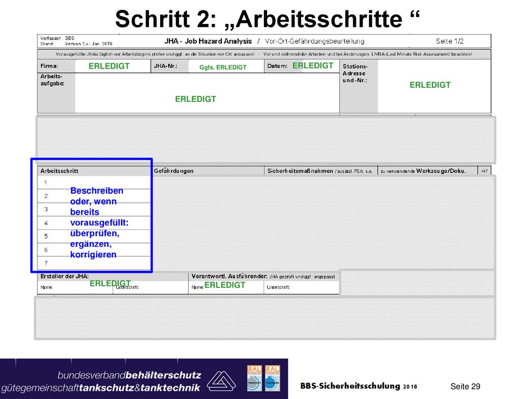The height and width of the screenshot is (399, 532).
Task: Click the Unterschrift field under Ersteller der JHA
Action: pyautogui.click(x=151, y=287)
